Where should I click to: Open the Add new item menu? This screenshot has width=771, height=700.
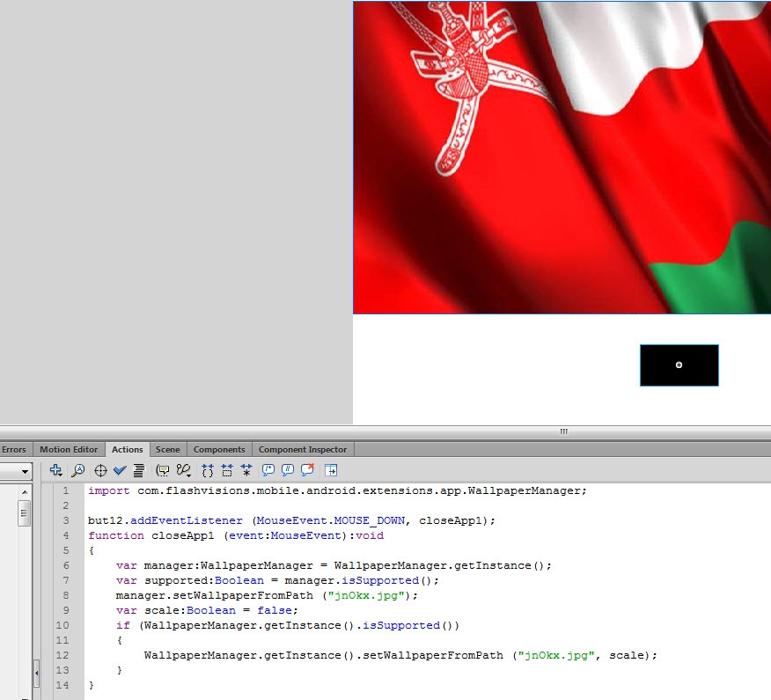click(55, 470)
